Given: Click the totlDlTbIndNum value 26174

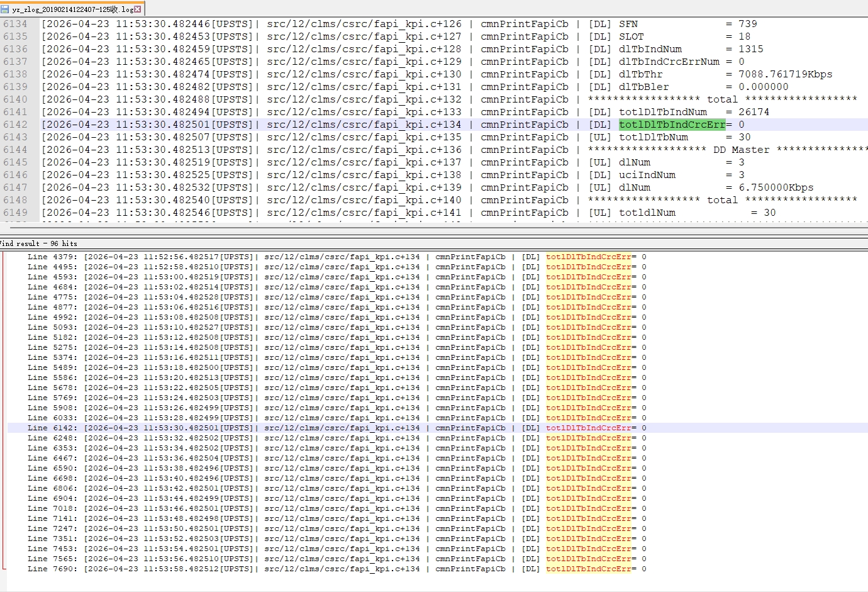Looking at the screenshot, I should click(754, 112).
